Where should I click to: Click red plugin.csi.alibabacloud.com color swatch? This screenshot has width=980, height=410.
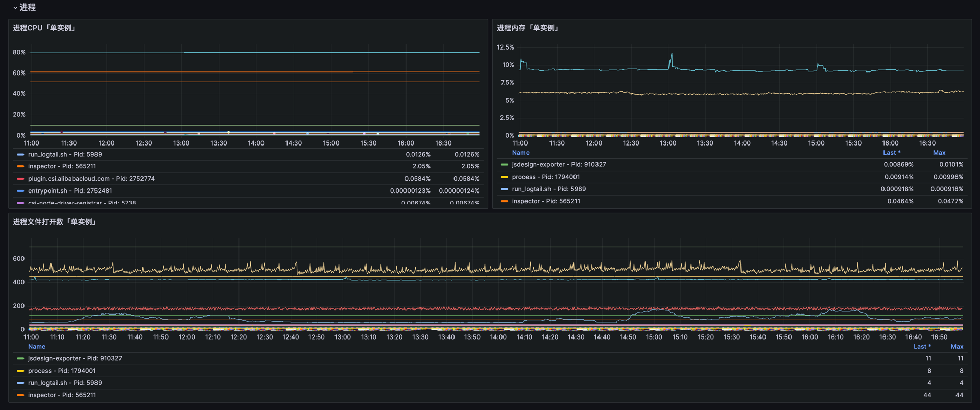coord(20,179)
